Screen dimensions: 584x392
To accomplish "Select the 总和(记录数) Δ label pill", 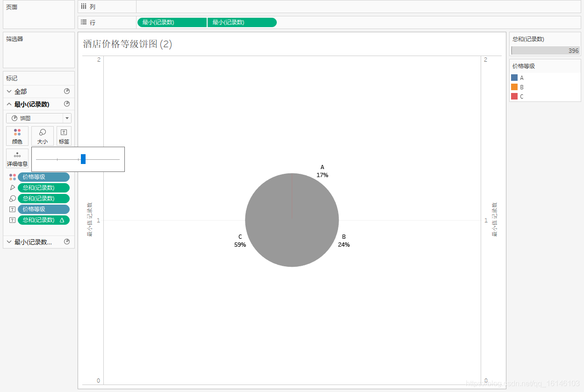I will pyautogui.click(x=43, y=220).
